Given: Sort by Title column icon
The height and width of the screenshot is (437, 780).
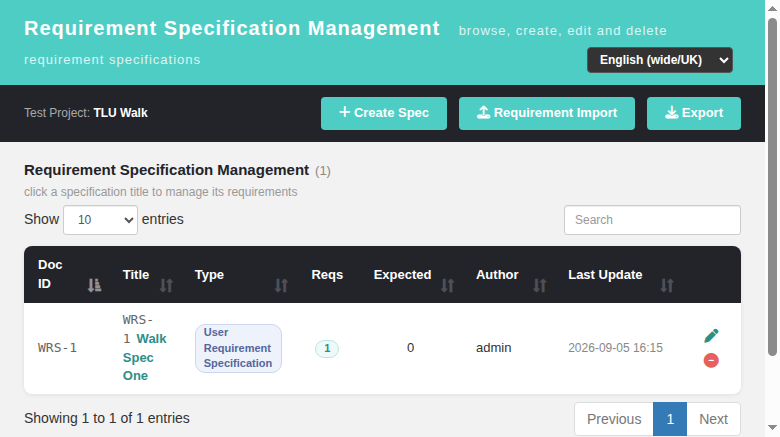Looking at the screenshot, I should tap(166, 285).
